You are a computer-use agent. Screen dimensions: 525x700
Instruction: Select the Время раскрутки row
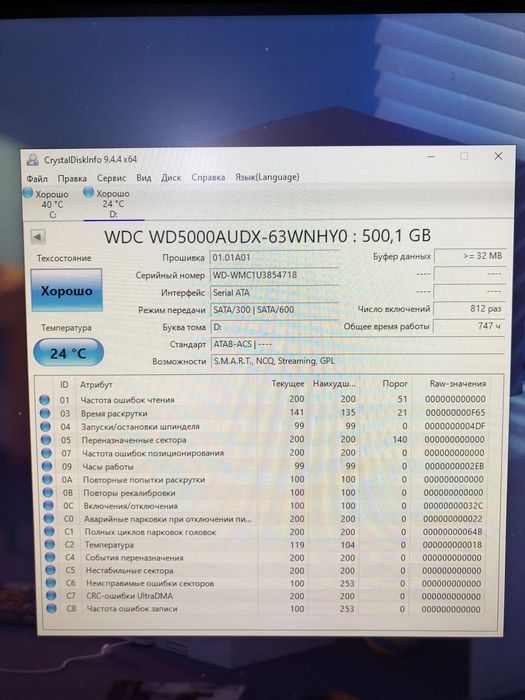coord(263,413)
